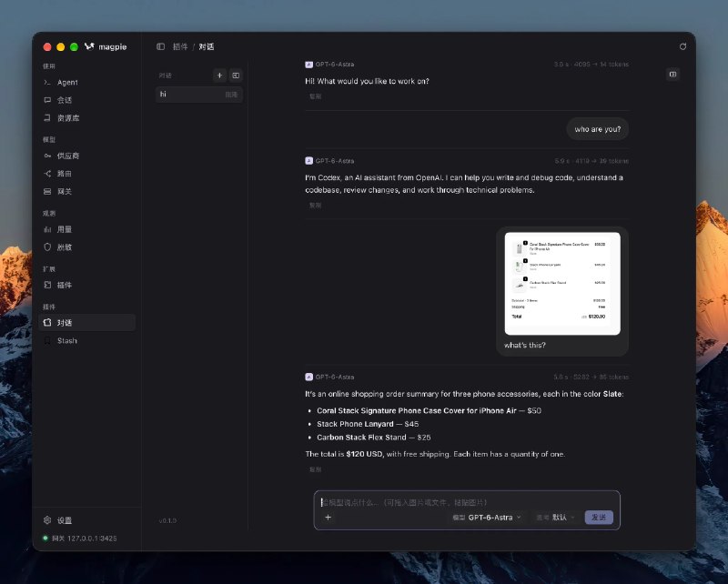Click the layout icon beside the new conversation plus

coord(236,76)
